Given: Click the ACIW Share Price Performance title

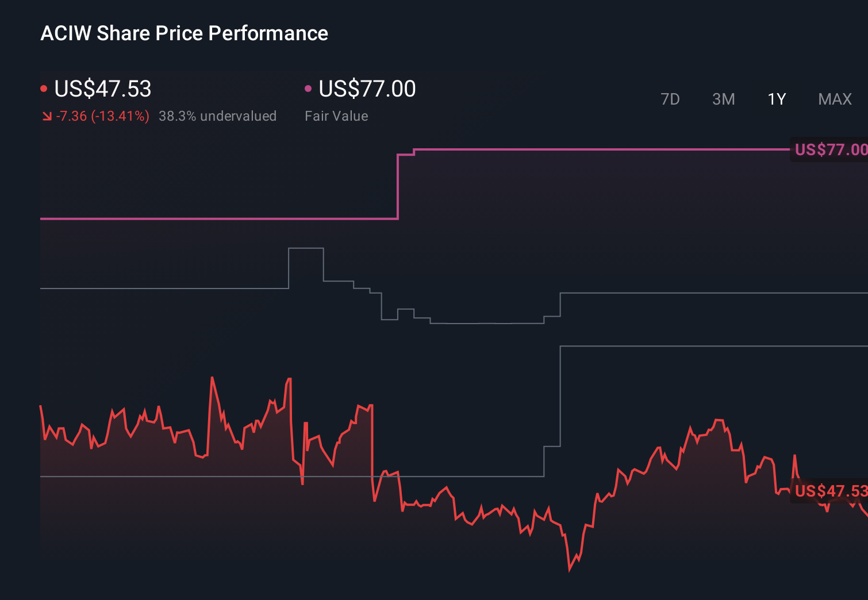Looking at the screenshot, I should pos(184,33).
